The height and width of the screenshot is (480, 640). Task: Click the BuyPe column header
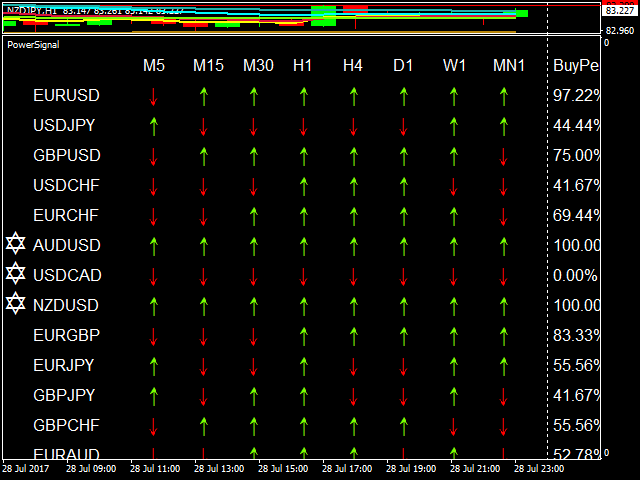point(576,66)
